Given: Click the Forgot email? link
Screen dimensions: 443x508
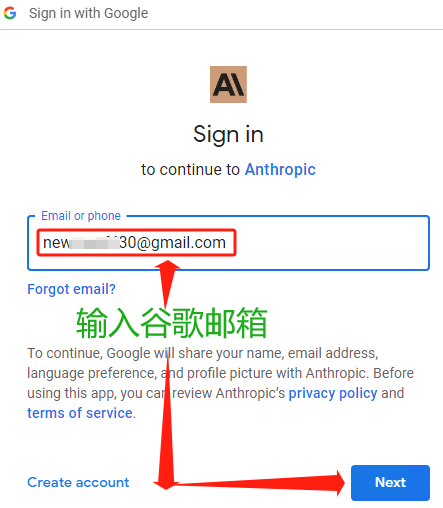Looking at the screenshot, I should pyautogui.click(x=71, y=289).
